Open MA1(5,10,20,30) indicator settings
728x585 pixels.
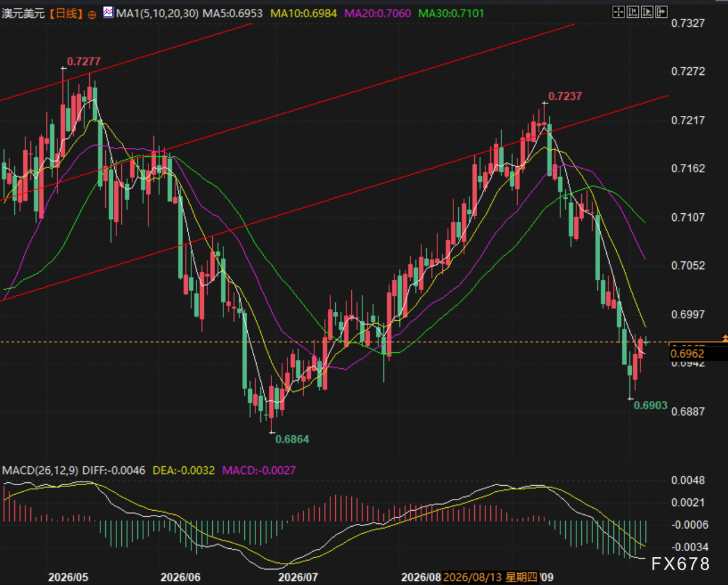pos(157,13)
